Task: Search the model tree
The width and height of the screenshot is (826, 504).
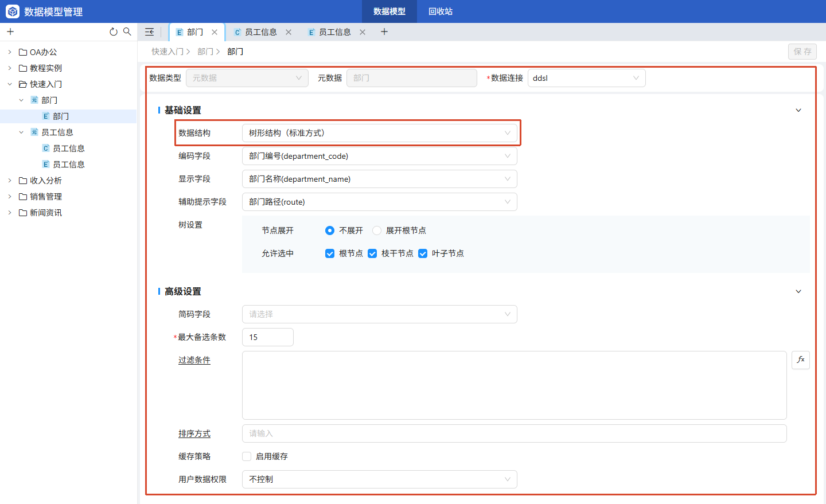Action: coord(127,32)
